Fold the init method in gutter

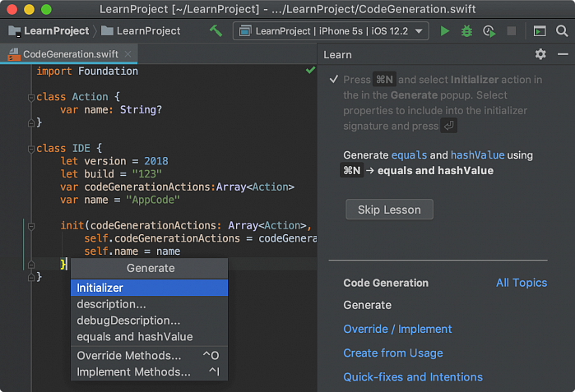pos(30,225)
